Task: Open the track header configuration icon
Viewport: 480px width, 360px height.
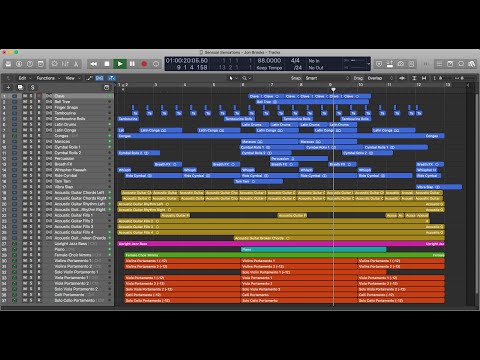Action: tap(107, 87)
